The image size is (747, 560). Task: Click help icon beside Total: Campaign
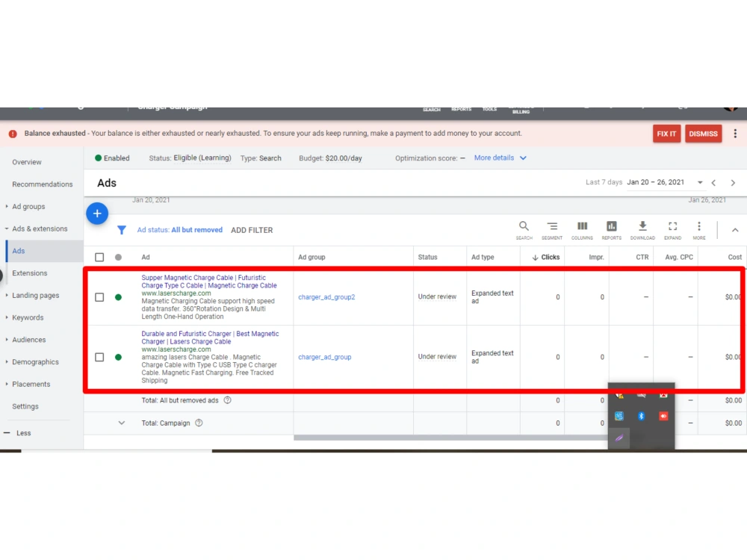coord(199,423)
